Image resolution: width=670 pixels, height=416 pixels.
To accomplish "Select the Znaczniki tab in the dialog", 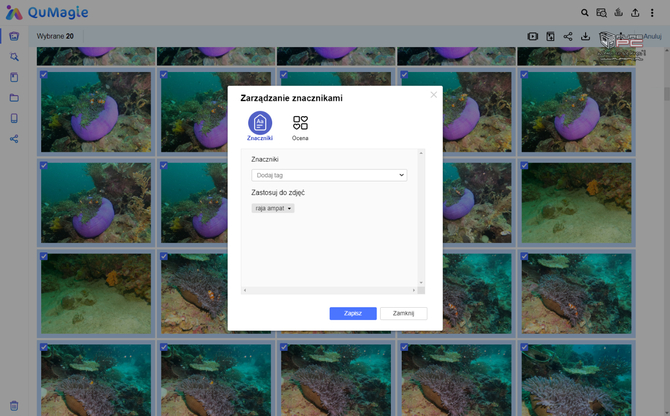I will [x=259, y=124].
